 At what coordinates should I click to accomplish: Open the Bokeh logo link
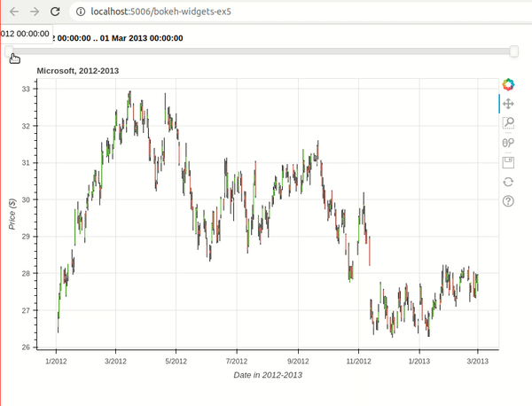click(x=508, y=84)
